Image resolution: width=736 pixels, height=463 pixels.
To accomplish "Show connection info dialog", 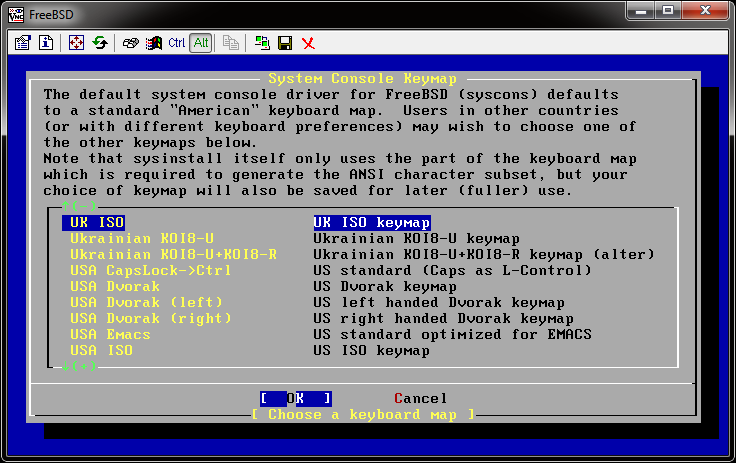I will (x=46, y=43).
